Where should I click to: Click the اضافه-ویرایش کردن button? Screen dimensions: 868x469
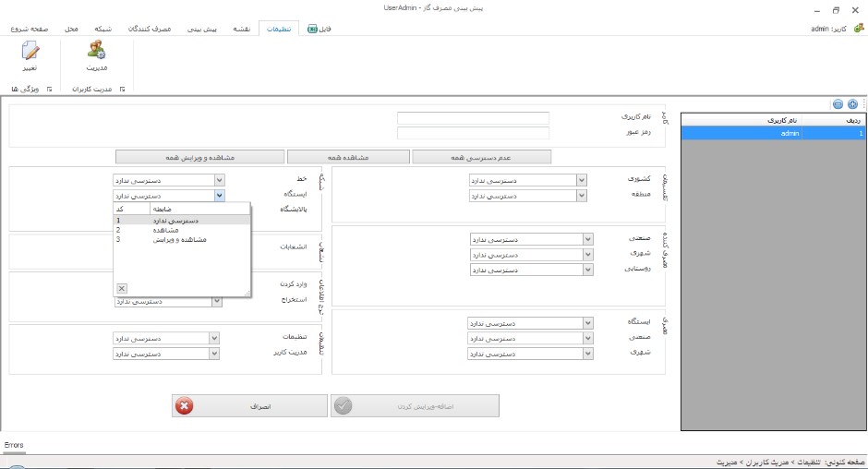[x=416, y=406]
